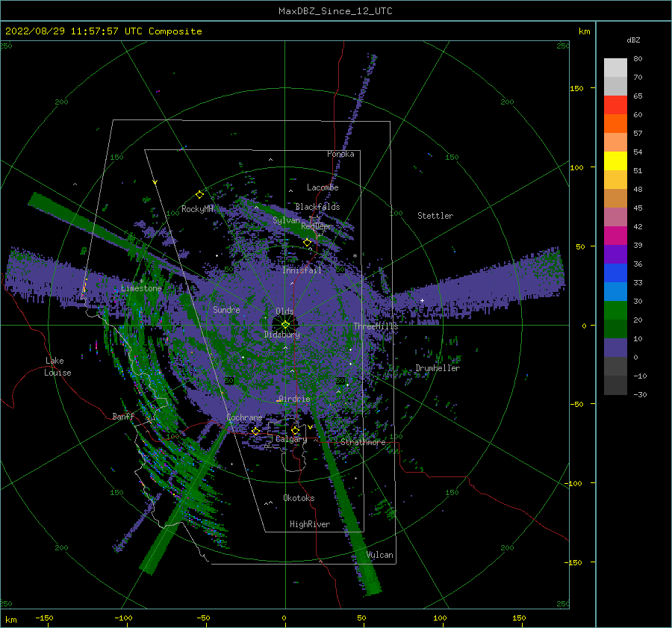Click the Okotoks label
Screen dimensions: 672x628
click(299, 497)
